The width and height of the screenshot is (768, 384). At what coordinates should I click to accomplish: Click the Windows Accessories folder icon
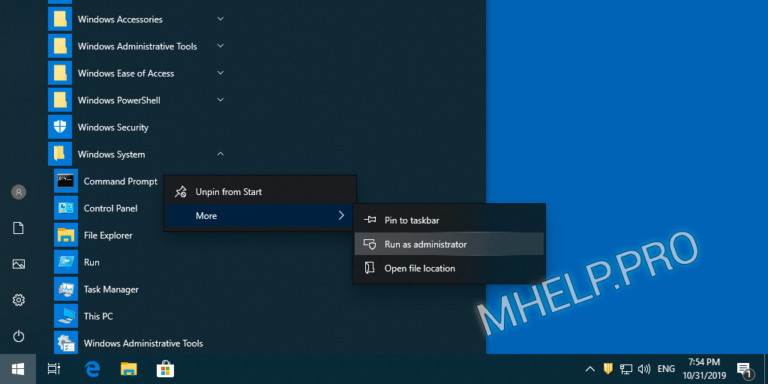click(60, 20)
